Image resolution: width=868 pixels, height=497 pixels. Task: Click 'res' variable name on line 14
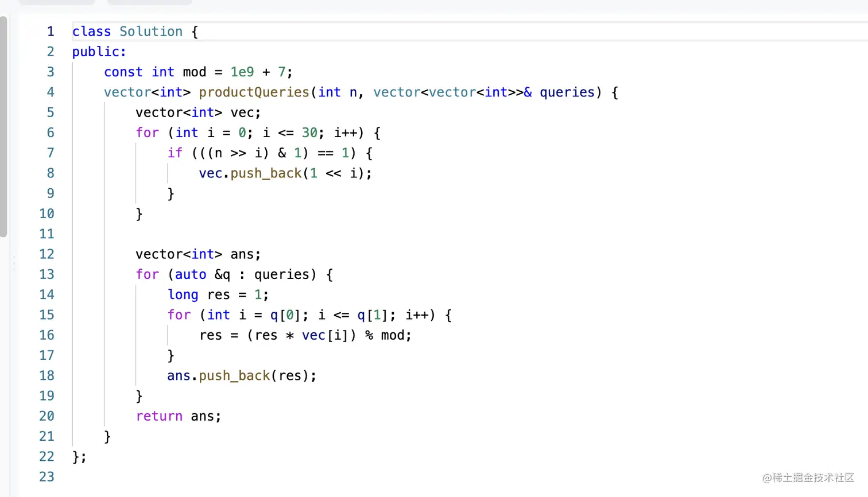(218, 295)
